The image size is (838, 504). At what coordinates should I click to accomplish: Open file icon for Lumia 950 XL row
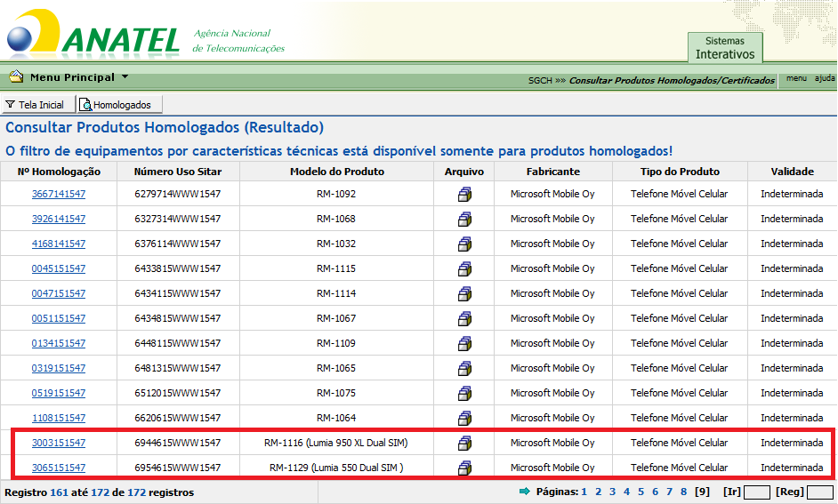464,444
